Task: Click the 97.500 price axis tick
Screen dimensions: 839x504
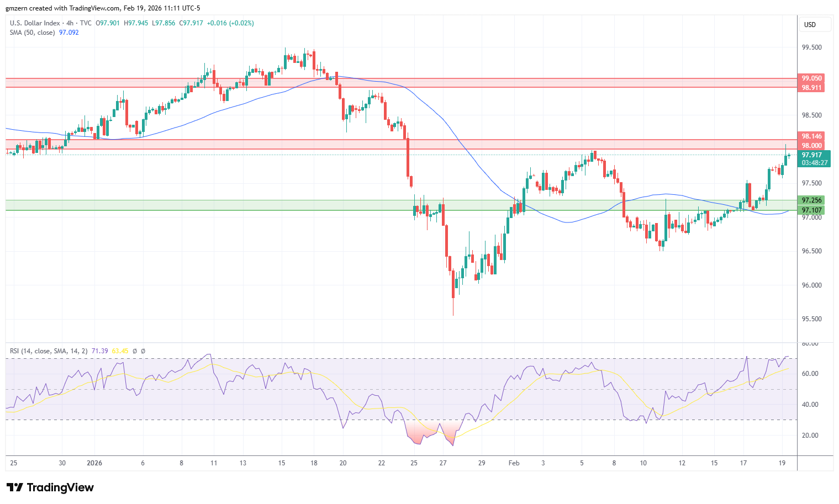Action: coord(811,183)
